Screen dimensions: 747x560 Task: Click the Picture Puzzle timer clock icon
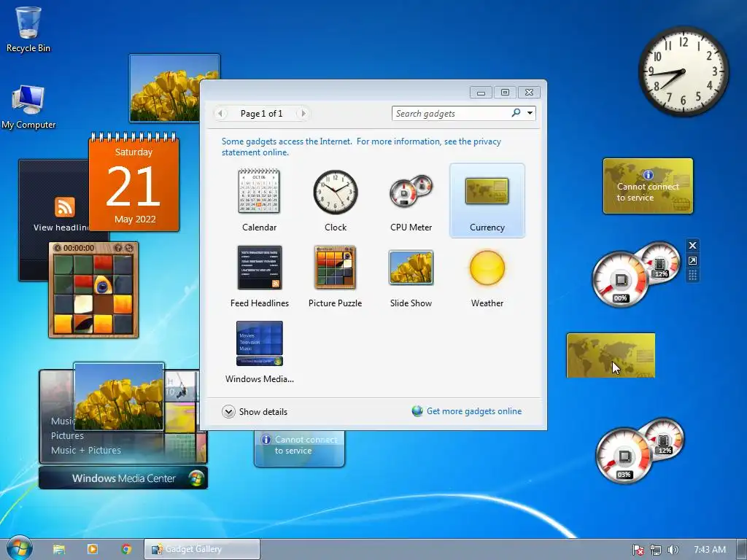(x=58, y=248)
